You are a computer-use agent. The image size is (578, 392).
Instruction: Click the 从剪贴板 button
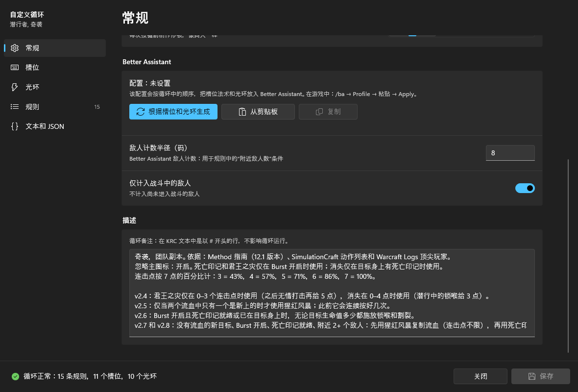pyautogui.click(x=258, y=112)
